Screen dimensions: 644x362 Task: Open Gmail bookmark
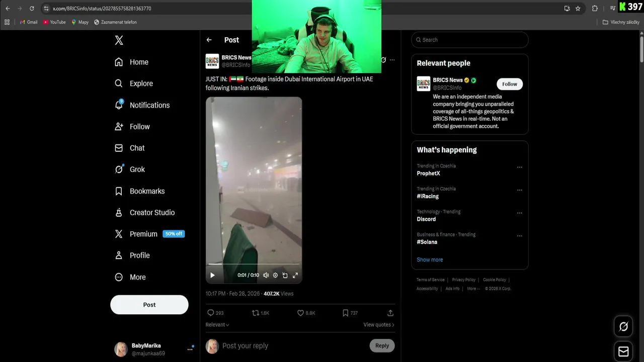[x=29, y=22]
